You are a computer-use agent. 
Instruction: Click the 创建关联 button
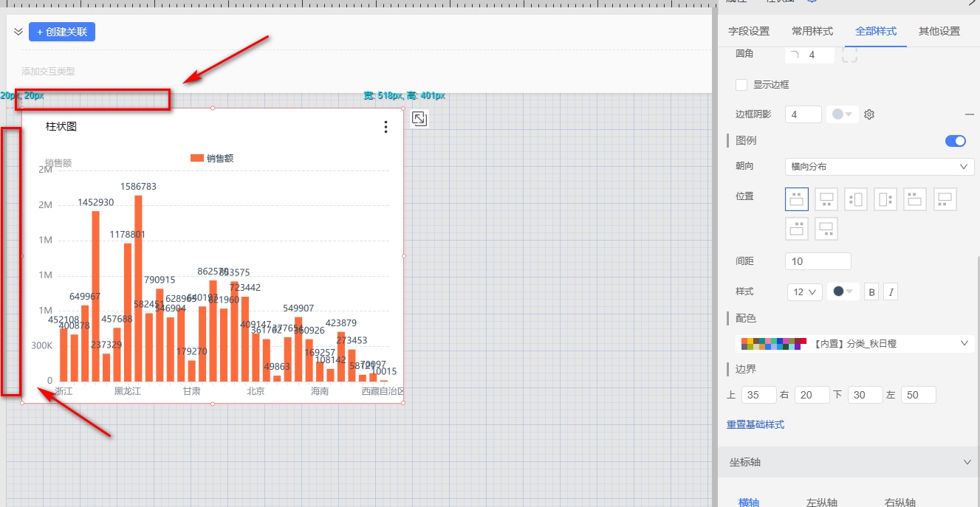[x=62, y=32]
